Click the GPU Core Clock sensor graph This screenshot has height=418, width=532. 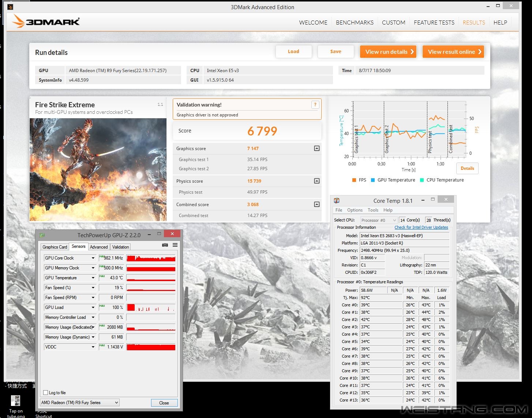(151, 258)
